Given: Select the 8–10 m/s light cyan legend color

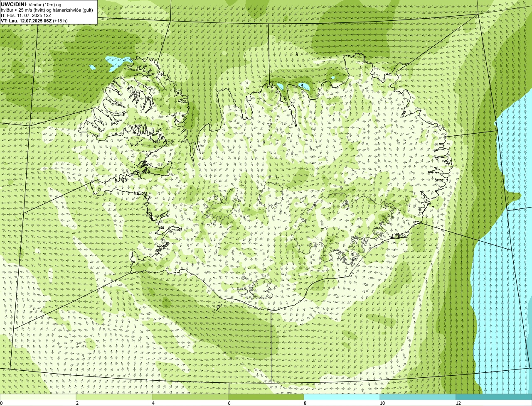Looking at the screenshot, I should pos(342,397).
